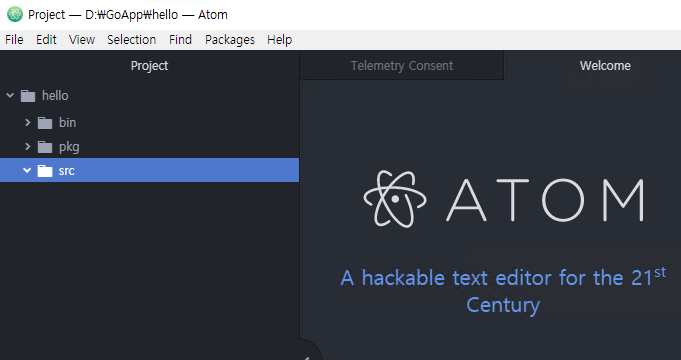Click the hello root folder icon

[x=28, y=96]
